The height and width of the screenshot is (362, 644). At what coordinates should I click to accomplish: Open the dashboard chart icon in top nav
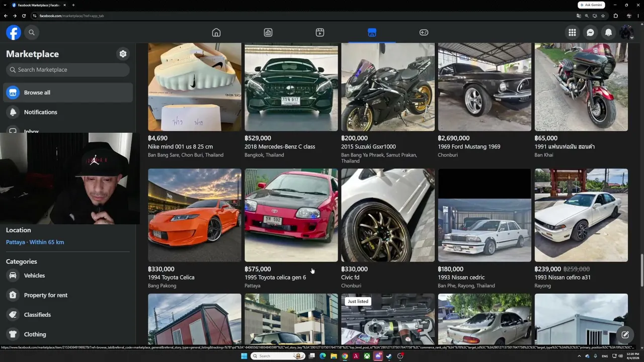(268, 33)
